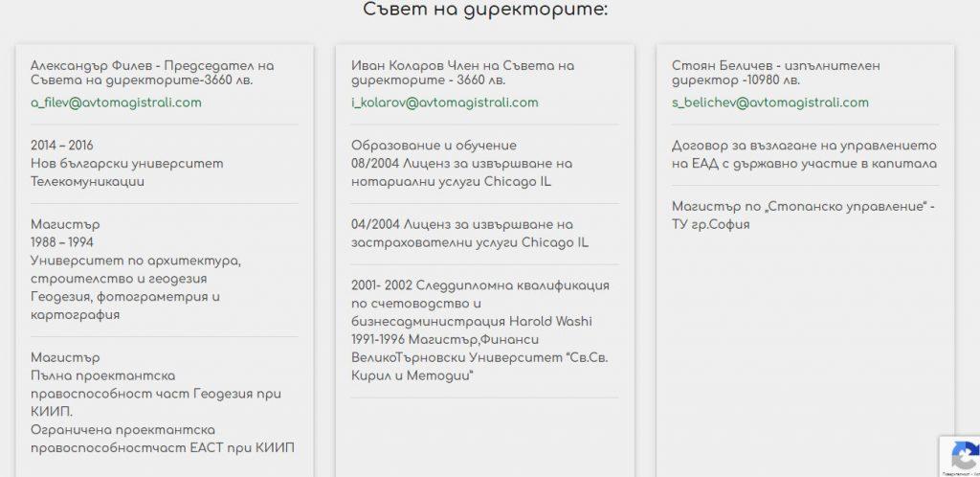980x477 pixels.
Task: Click the "Образование и обучение" label
Action: 434,146
